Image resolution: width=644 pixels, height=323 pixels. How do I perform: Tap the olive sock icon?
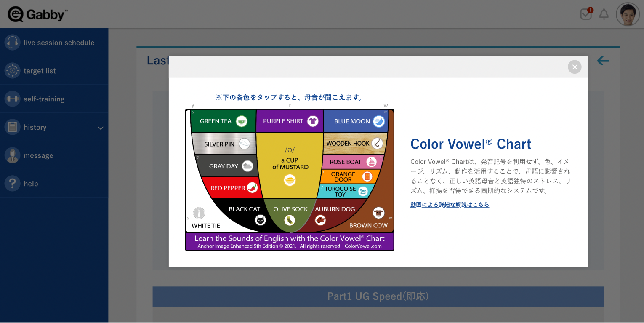click(x=290, y=220)
